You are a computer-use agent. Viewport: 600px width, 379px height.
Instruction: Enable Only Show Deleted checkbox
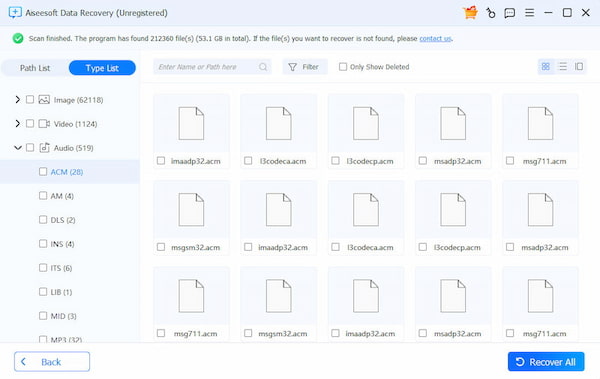[x=343, y=67]
